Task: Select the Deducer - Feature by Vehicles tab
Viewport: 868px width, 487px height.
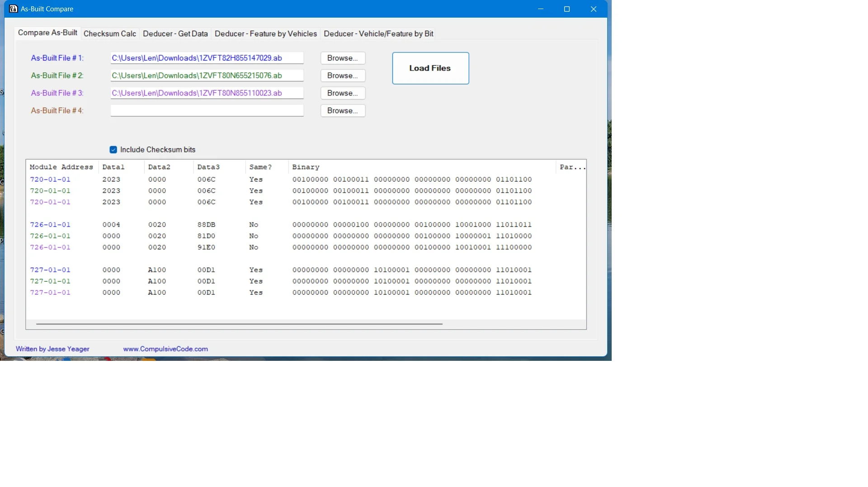Action: tap(266, 33)
